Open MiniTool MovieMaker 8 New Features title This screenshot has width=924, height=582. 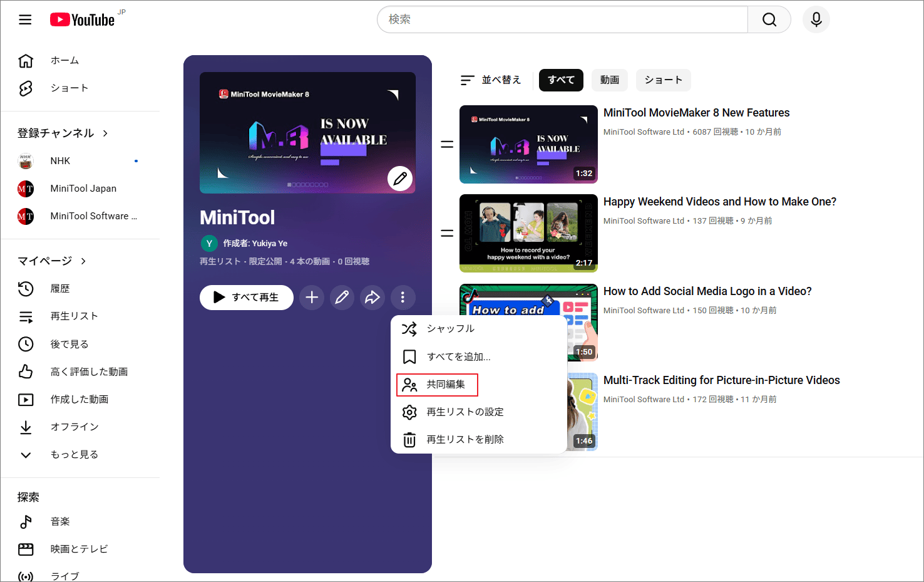click(696, 113)
